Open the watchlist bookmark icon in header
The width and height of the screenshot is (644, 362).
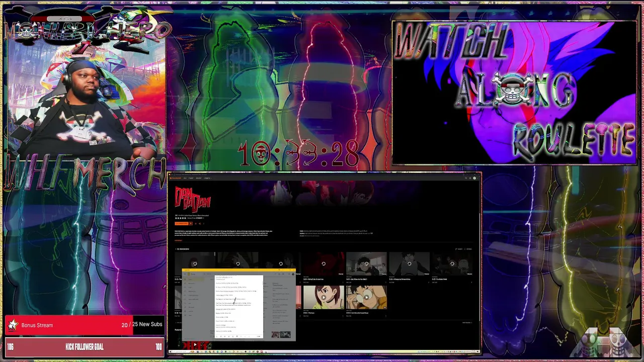(470, 178)
